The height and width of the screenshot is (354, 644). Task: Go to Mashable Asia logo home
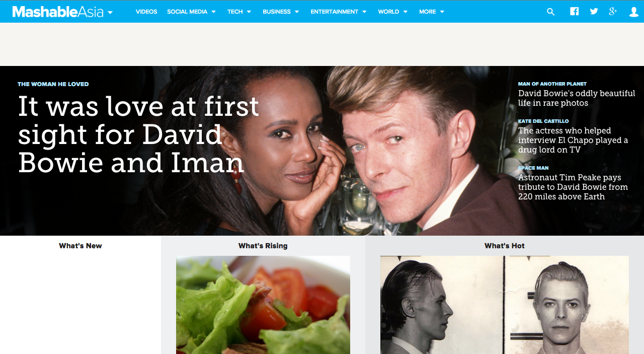pos(58,12)
